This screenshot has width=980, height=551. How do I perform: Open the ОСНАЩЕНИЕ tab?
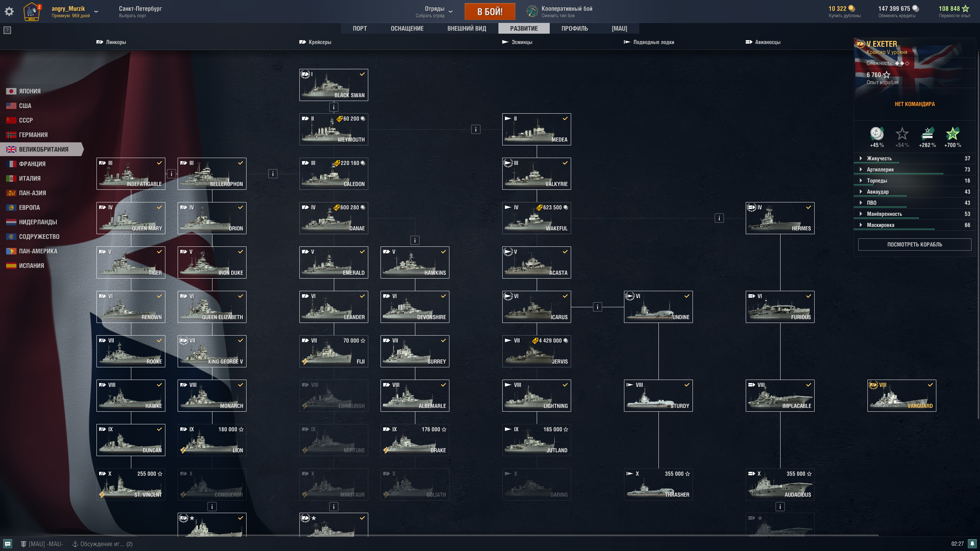[407, 28]
